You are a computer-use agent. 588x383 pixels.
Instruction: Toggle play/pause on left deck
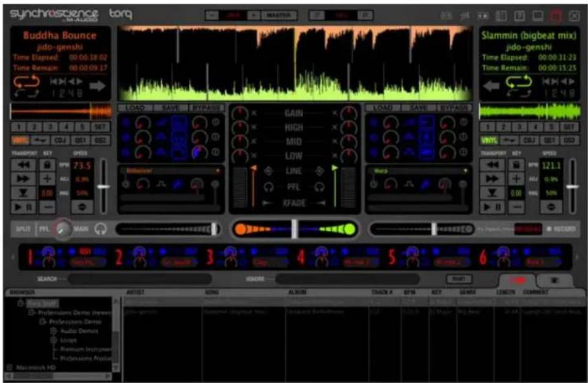pyautogui.click(x=23, y=207)
